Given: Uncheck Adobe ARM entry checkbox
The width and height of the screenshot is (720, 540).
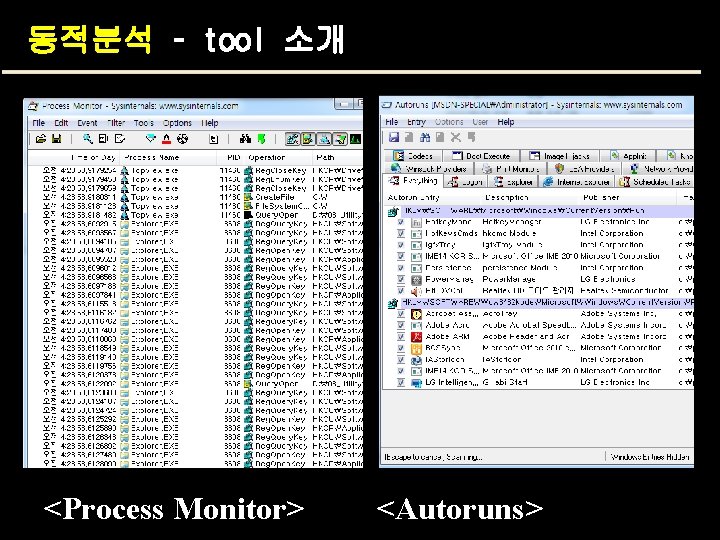Looking at the screenshot, I should coord(401,337).
